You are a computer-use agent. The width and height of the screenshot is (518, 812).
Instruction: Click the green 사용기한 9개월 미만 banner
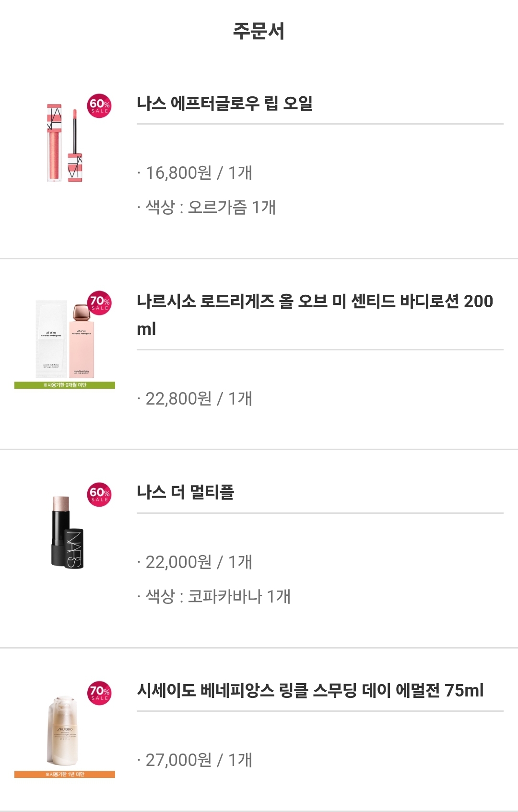(65, 385)
